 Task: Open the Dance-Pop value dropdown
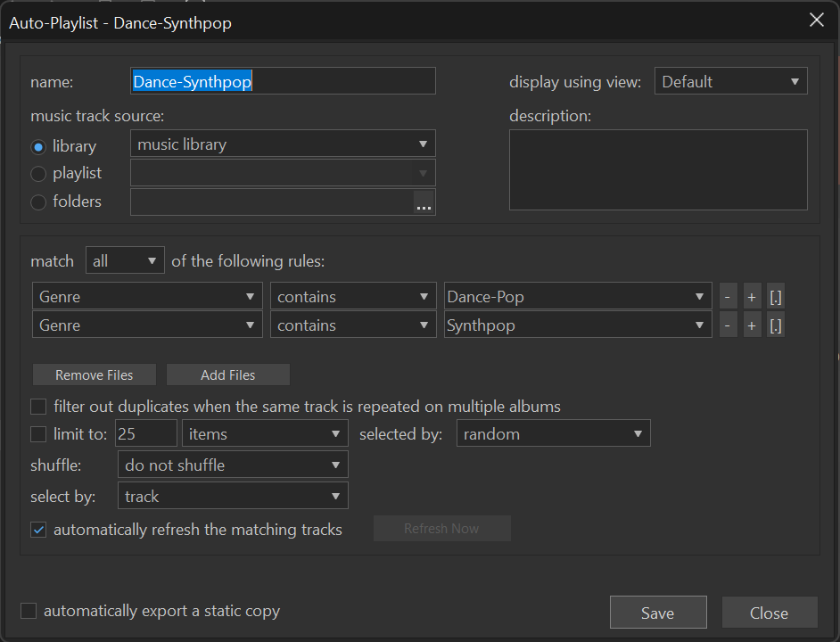tap(578, 296)
